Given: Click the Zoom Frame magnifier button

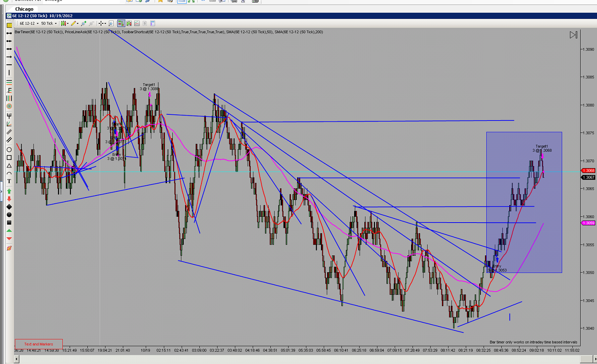Looking at the screenshot, I should (x=111, y=23).
